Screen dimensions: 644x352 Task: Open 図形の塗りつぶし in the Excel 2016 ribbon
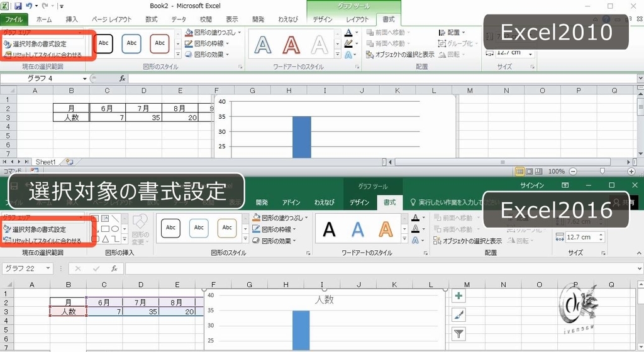tap(280, 217)
